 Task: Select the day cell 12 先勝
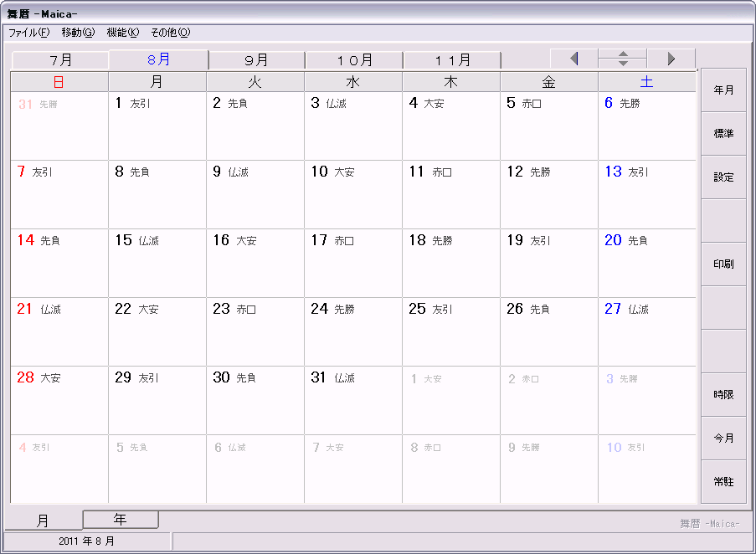tap(548, 195)
